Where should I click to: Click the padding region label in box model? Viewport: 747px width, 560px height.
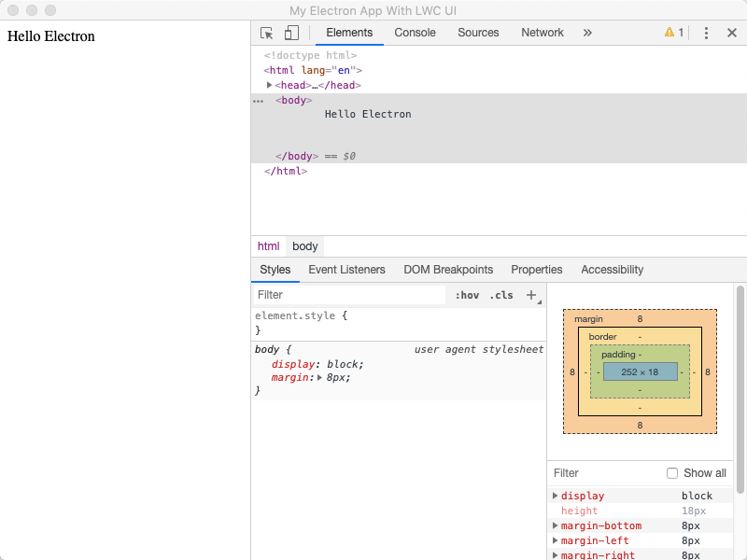618,355
